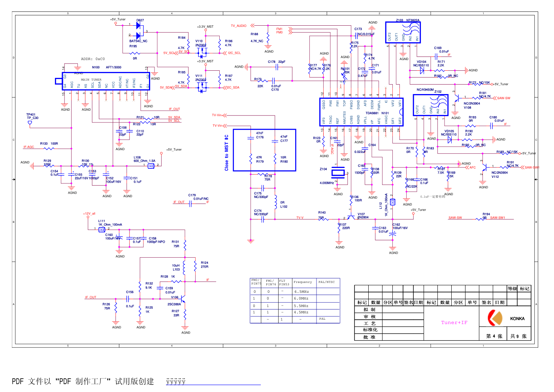
Task: Select the 4.5MHz table cell
Action: [x=301, y=312]
